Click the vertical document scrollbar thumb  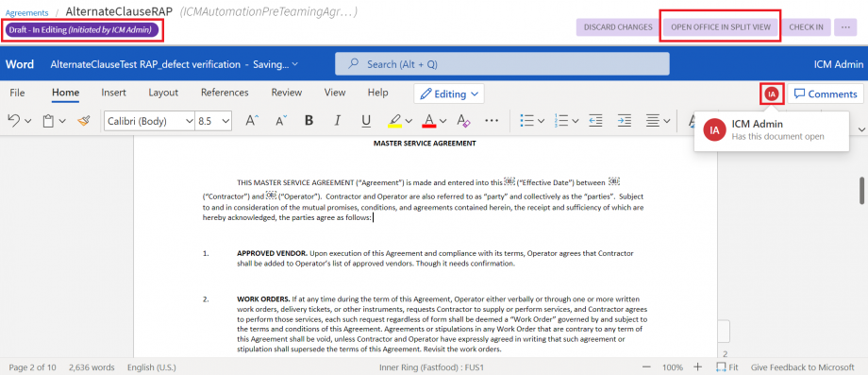click(861, 191)
